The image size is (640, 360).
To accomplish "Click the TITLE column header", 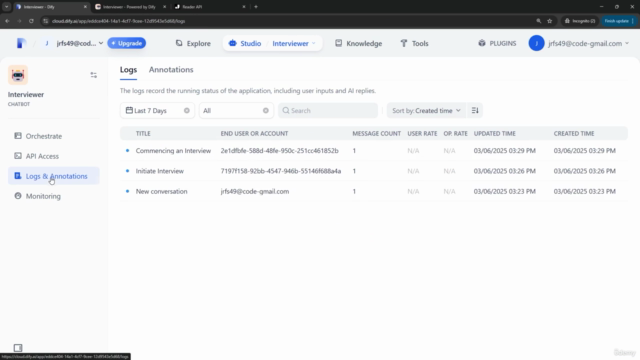I will tap(143, 133).
